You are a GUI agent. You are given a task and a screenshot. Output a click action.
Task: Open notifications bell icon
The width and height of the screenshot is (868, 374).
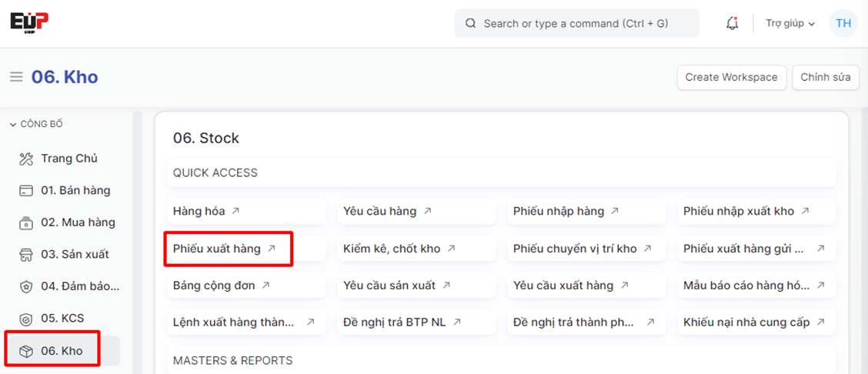click(732, 24)
